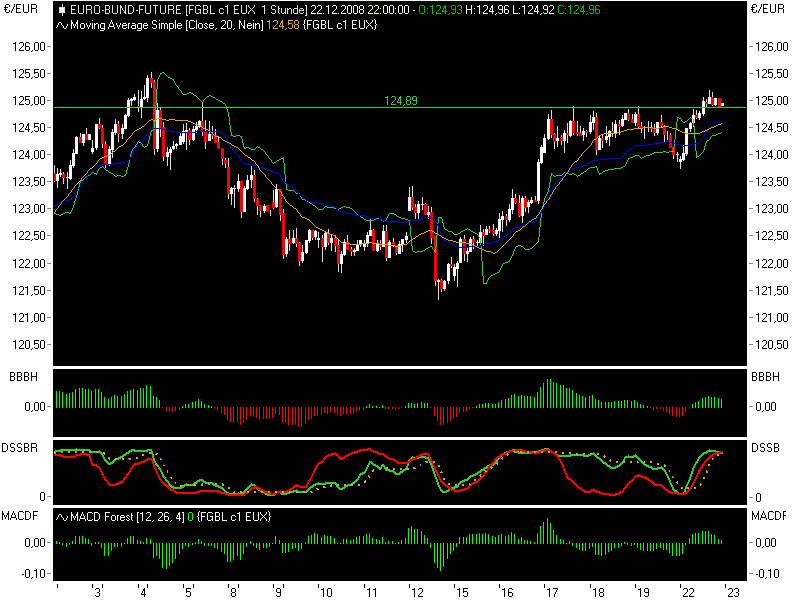This screenshot has width=800, height=600.
Task: Click the '16 date marker on time axis
Action: [x=506, y=592]
